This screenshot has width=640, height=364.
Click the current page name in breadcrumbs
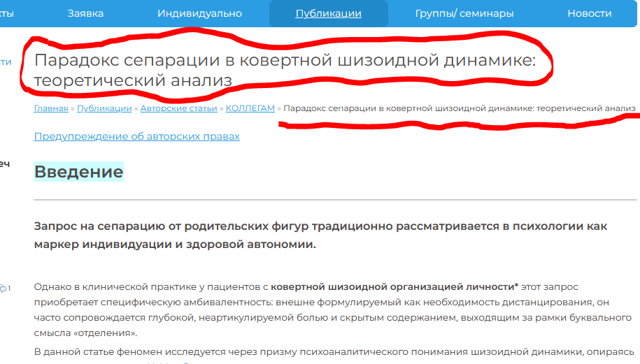click(x=460, y=108)
